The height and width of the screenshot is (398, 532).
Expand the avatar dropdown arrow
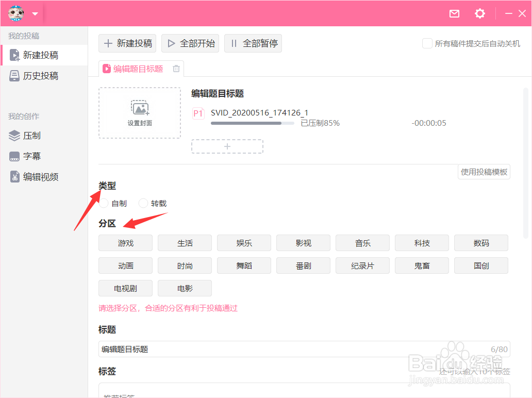pos(34,13)
